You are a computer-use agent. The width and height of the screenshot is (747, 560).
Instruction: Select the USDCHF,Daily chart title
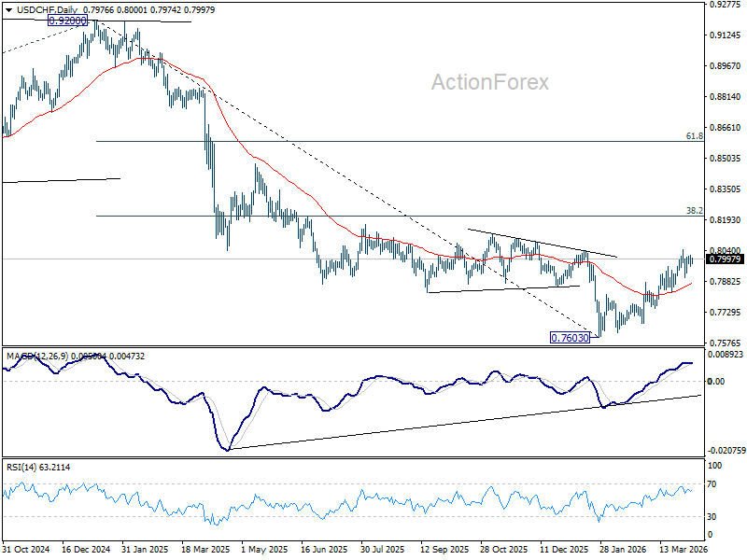(x=47, y=10)
